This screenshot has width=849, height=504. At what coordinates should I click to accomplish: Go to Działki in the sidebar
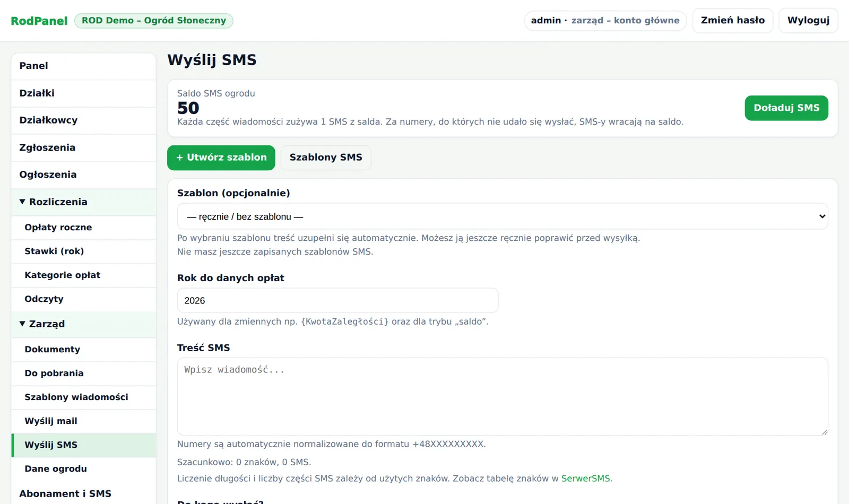coord(83,93)
